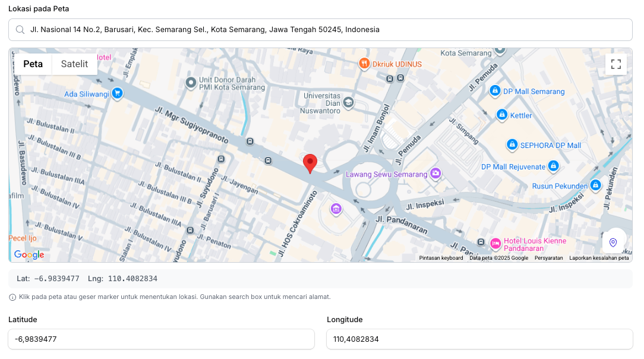This screenshot has width=644, height=359.
Task: Click Jl. Pandanaran road label
Action: pyautogui.click(x=401, y=225)
